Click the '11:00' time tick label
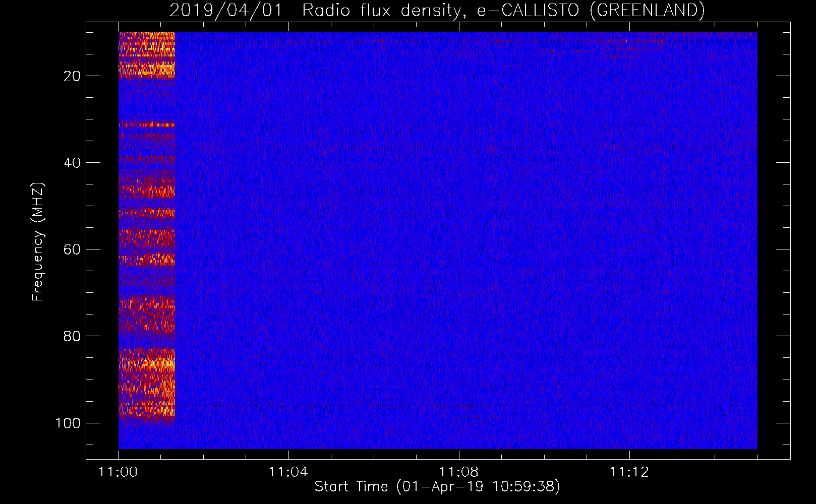 coord(118,472)
